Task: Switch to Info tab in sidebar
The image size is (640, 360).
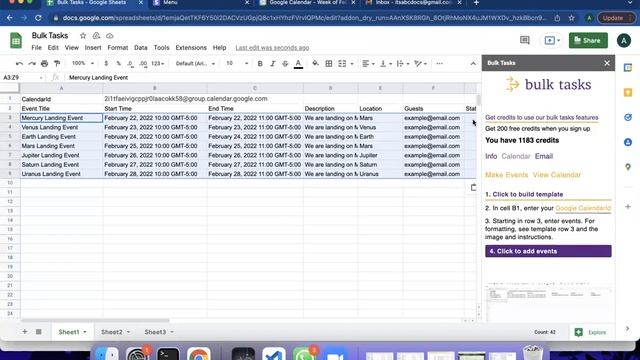Action: (491, 156)
